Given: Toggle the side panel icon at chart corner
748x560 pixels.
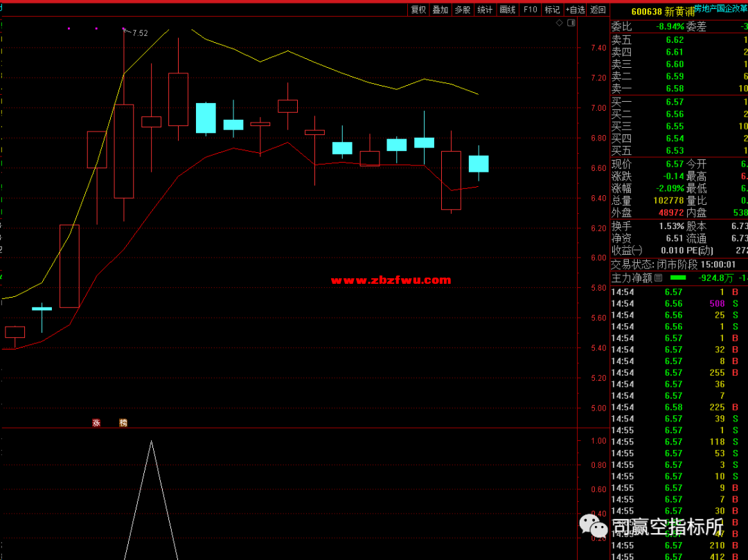Looking at the screenshot, I should [571, 23].
